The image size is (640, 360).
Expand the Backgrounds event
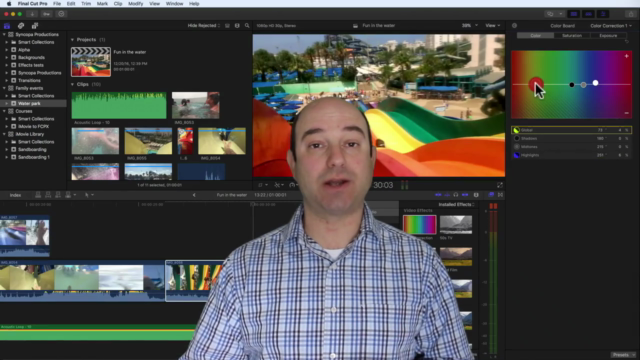pos(7,58)
